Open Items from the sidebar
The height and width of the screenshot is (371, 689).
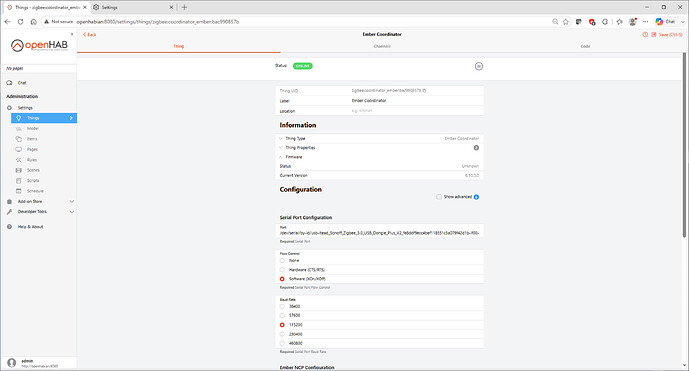click(32, 139)
